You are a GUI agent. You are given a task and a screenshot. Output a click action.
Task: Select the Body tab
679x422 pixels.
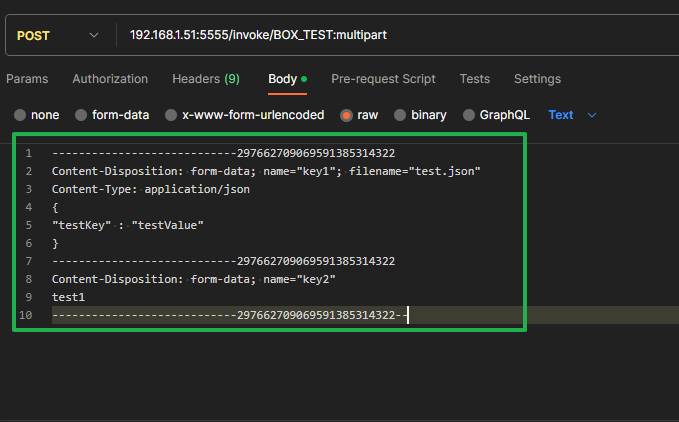click(282, 79)
